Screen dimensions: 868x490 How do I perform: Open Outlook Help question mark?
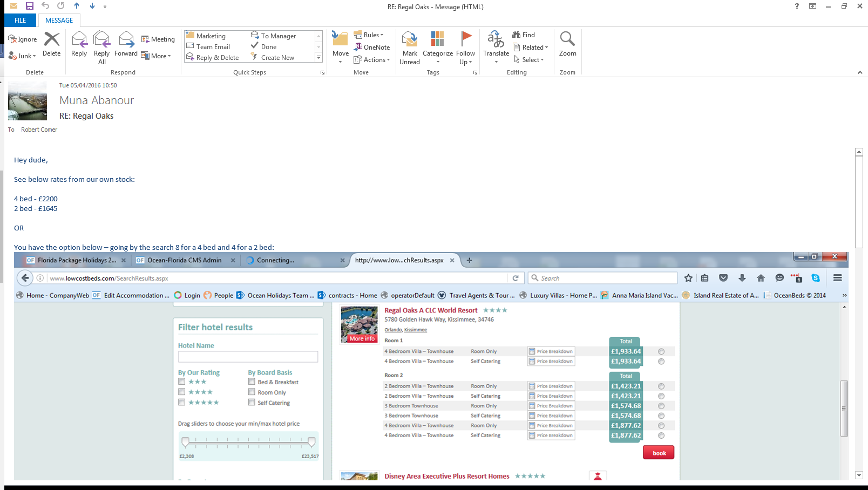(797, 6)
